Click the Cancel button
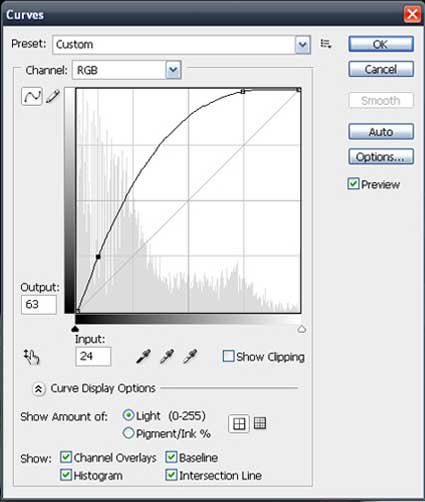Viewport: 425px width, 502px height. tap(381, 69)
